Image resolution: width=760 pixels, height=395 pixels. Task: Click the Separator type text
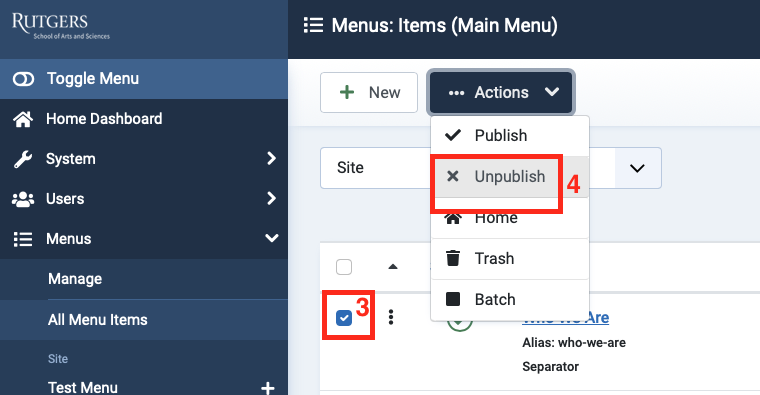pyautogui.click(x=551, y=366)
